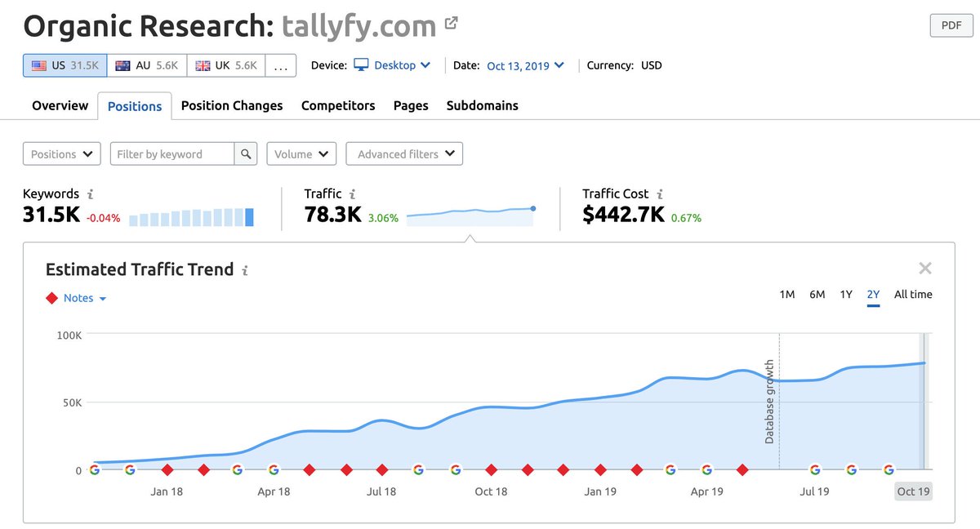Click the Traffic Cost info icon
Screen dimensions: 980x529
pos(660,194)
